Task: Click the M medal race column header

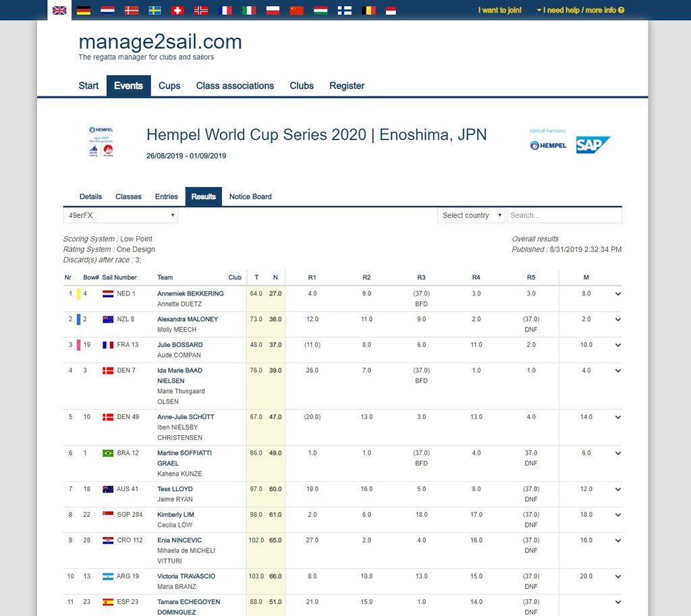Action: [x=586, y=277]
